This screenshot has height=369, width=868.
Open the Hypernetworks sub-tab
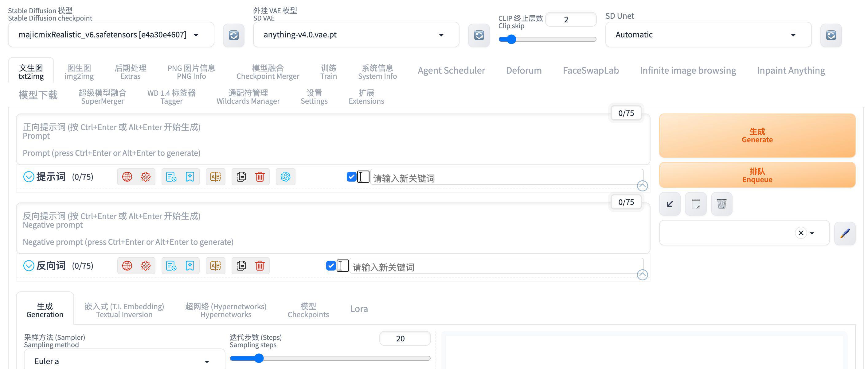(x=226, y=310)
